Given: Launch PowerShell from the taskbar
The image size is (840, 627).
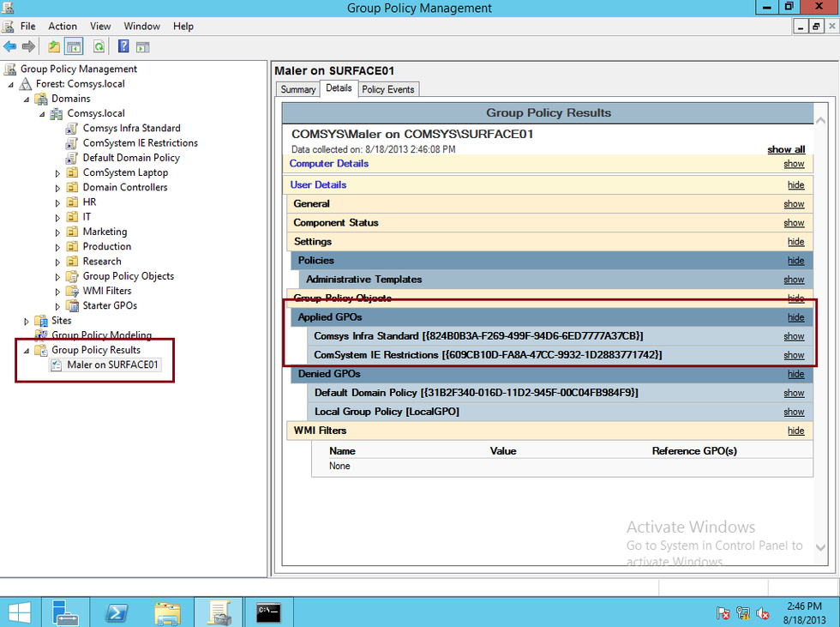Looking at the screenshot, I should pos(117,612).
